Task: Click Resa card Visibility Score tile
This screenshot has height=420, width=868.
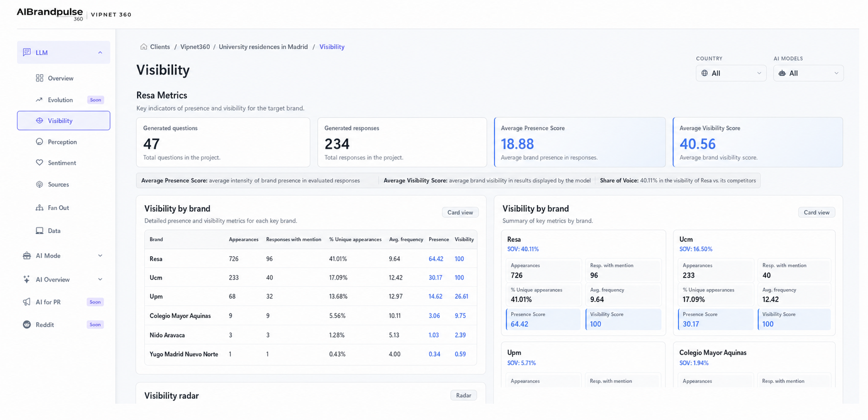Action: [623, 319]
